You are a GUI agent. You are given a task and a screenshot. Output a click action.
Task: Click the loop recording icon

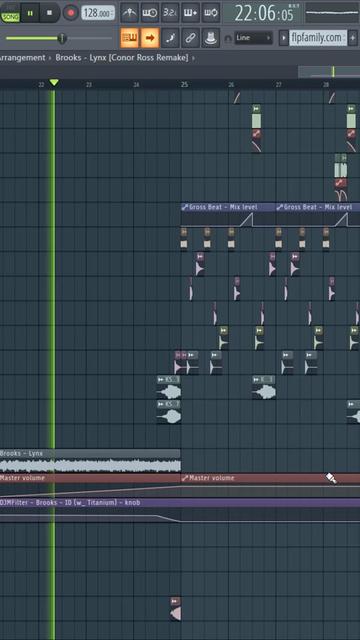[x=211, y=13]
